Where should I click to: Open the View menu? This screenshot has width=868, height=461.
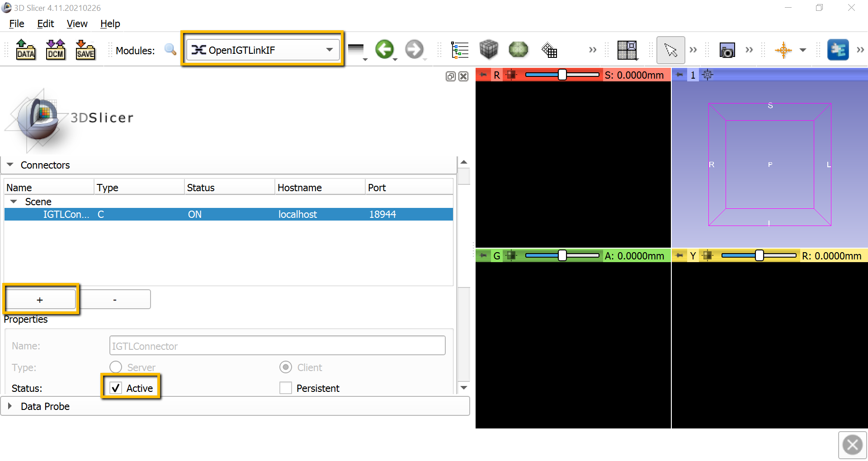tap(77, 24)
